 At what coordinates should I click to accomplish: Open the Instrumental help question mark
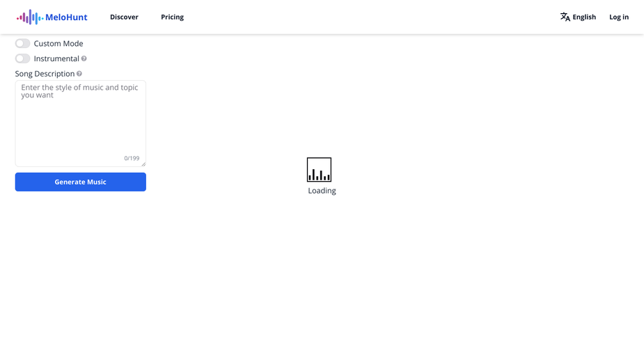click(84, 59)
